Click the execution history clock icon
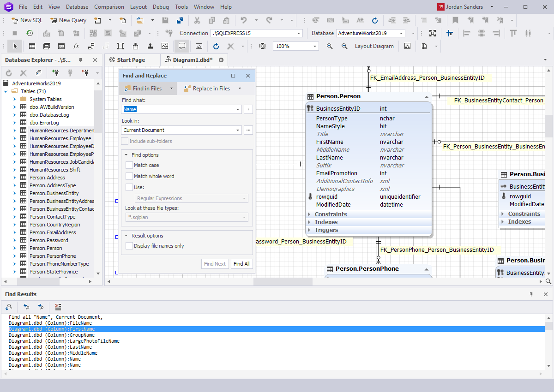Viewport: 554px width, 392px height. point(30,33)
